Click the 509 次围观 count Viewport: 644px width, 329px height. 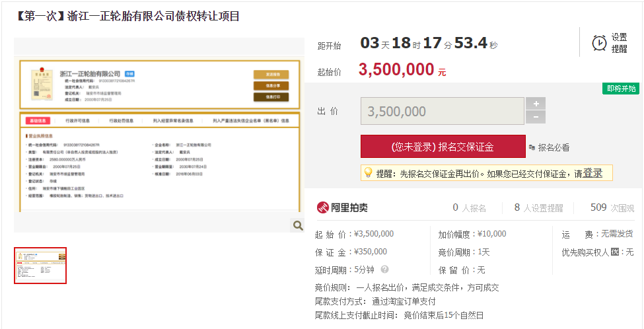coord(612,208)
